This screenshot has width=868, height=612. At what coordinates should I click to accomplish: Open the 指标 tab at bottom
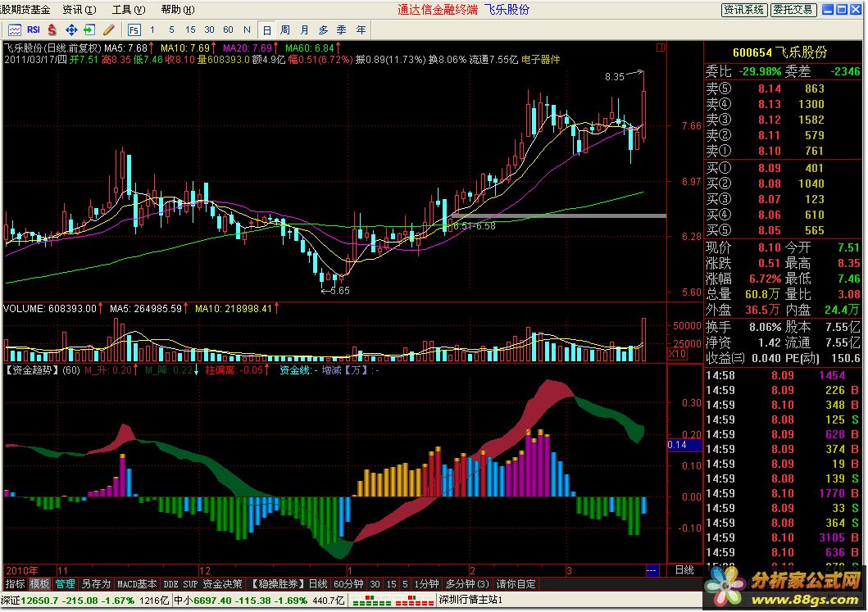pyautogui.click(x=15, y=584)
